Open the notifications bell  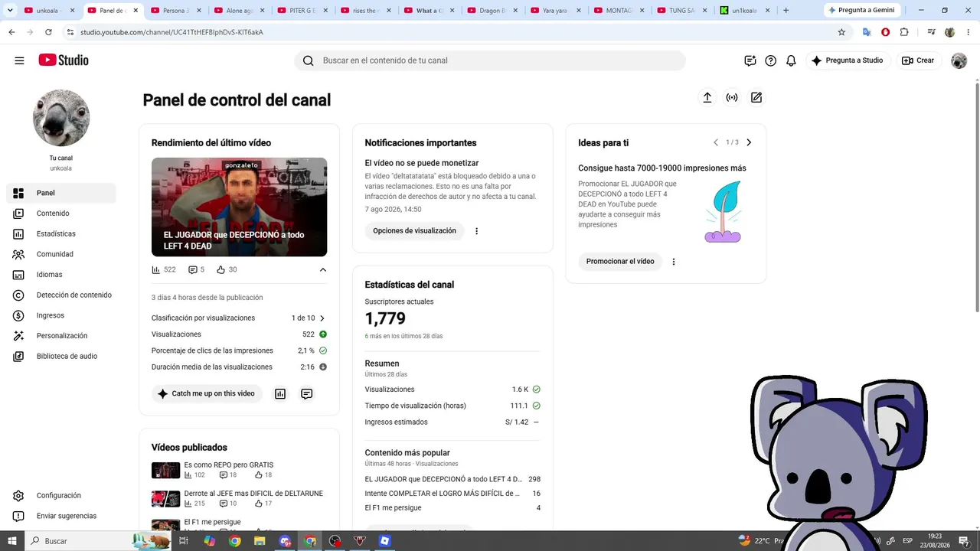791,60
